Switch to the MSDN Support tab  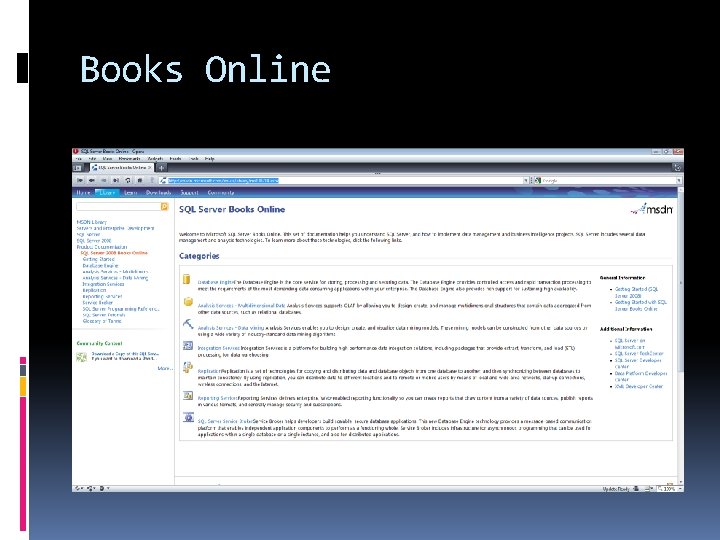tap(189, 192)
